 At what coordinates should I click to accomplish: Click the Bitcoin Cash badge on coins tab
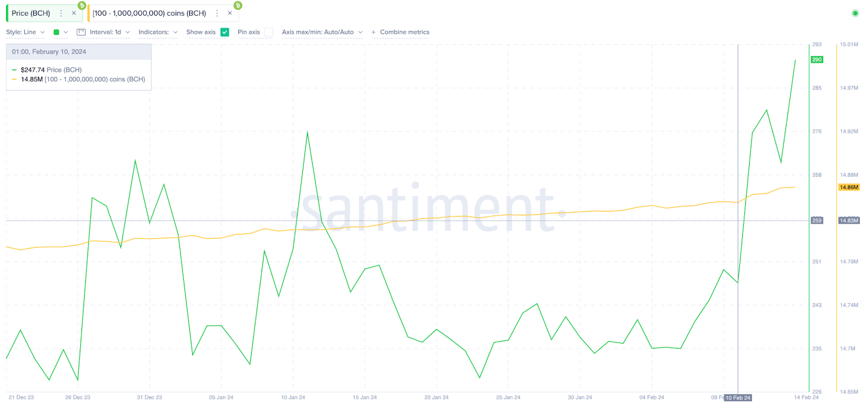coord(238,5)
